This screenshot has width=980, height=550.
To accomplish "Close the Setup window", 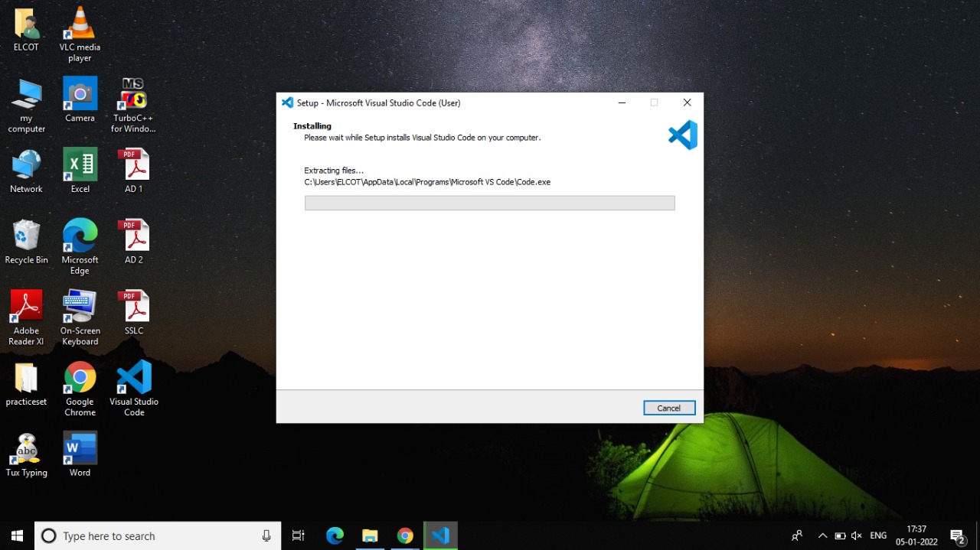I will 687,103.
